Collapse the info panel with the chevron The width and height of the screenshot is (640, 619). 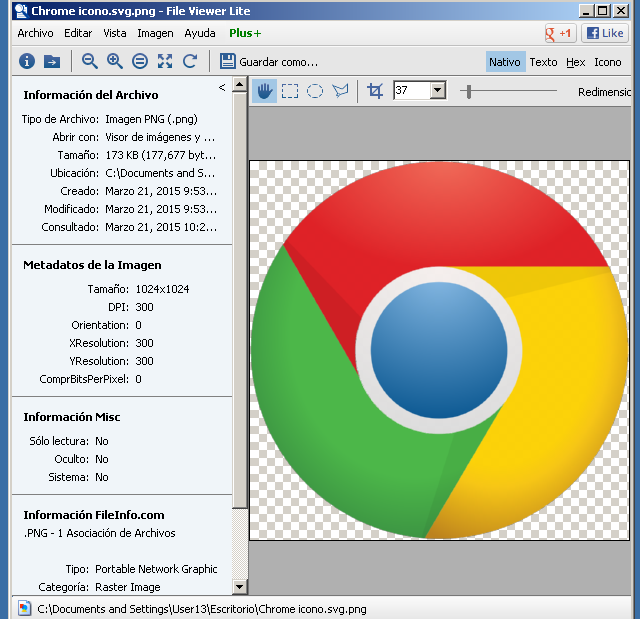coord(222,87)
